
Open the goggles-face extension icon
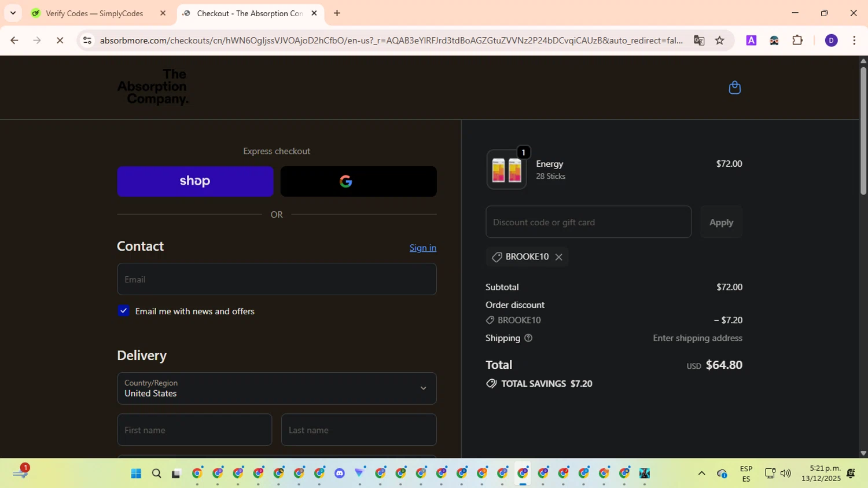[x=774, y=41]
